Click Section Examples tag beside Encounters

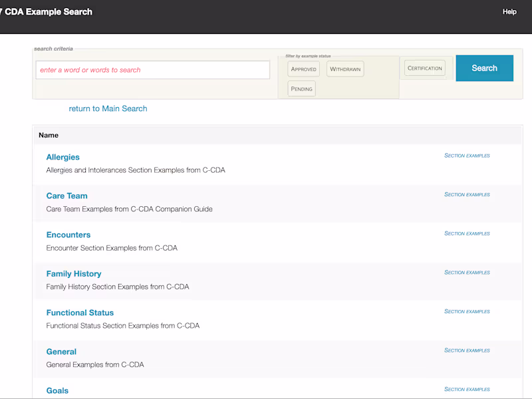[467, 233]
